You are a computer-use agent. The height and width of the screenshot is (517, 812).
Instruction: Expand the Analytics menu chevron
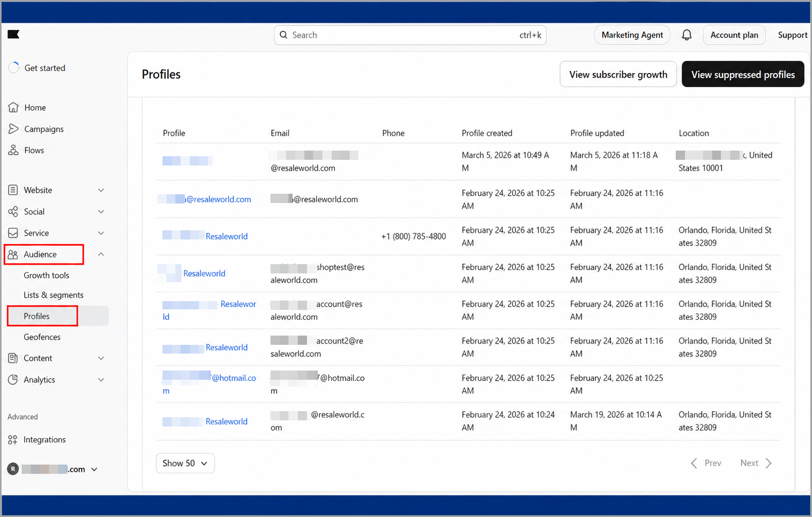(101, 380)
